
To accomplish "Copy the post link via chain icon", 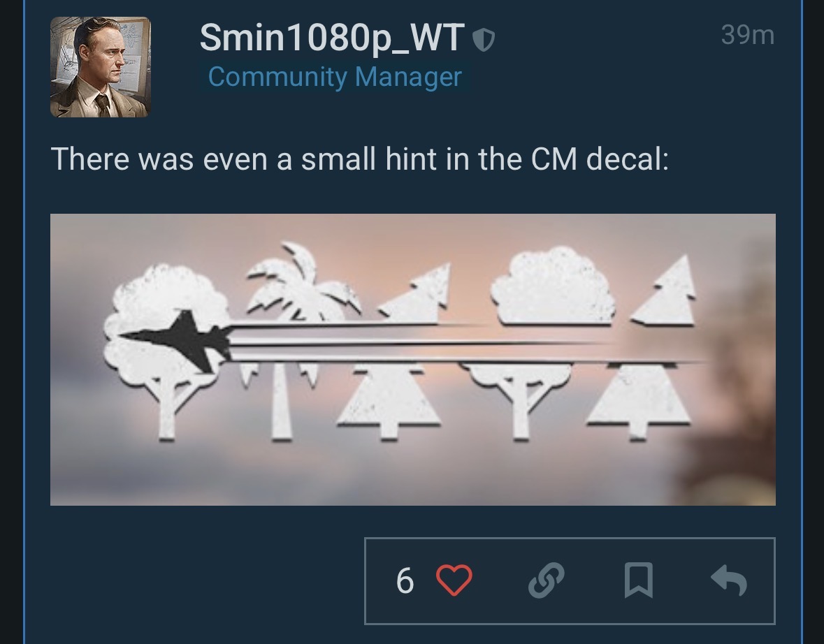I will 546,580.
